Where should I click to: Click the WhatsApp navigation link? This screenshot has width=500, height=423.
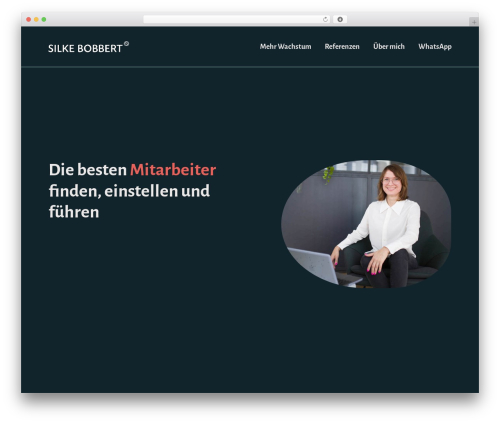[435, 47]
